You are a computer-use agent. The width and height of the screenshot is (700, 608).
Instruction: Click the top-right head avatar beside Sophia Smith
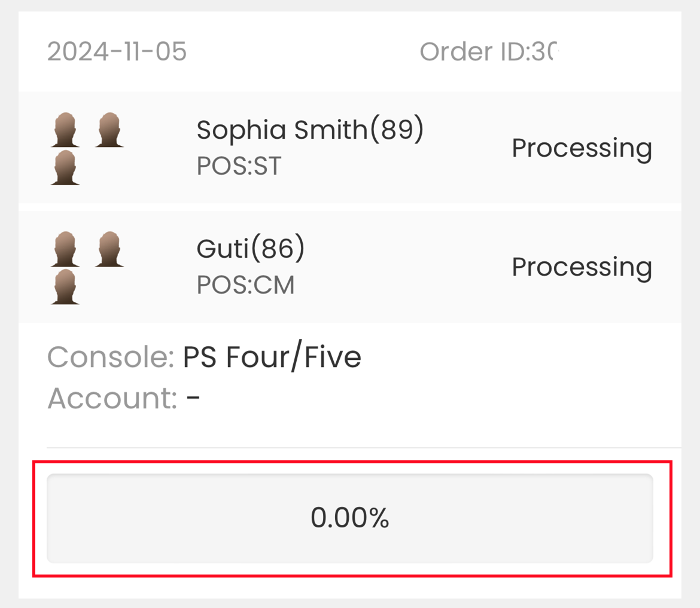[x=109, y=131]
